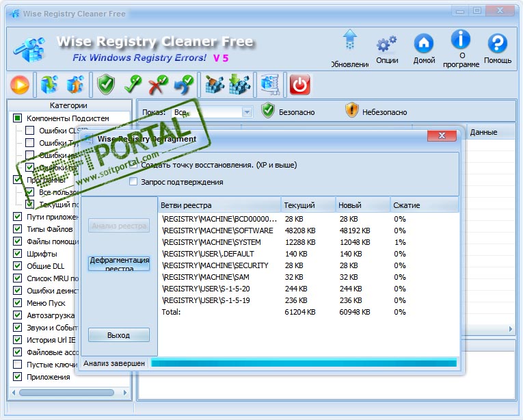Click Анализ завершен status text
Screen dimensions: 523x420
pyautogui.click(x=114, y=363)
